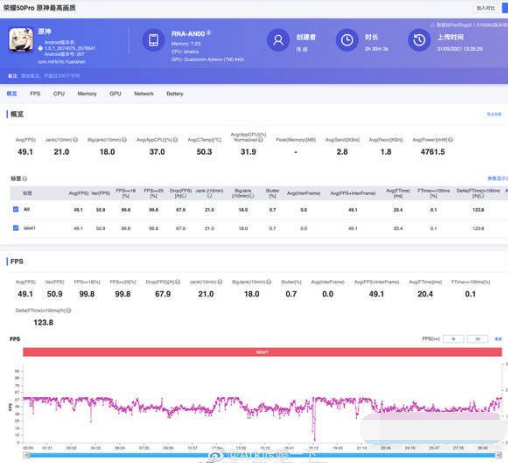Click info icon beside Drop(FPS) in FPS section
The width and height of the screenshot is (508, 463).
coord(178,282)
